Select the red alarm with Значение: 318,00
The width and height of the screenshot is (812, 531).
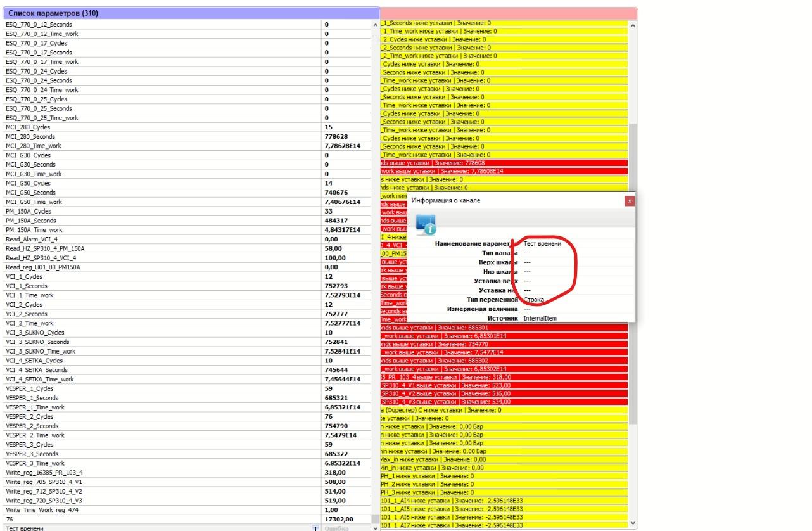[x=504, y=377]
